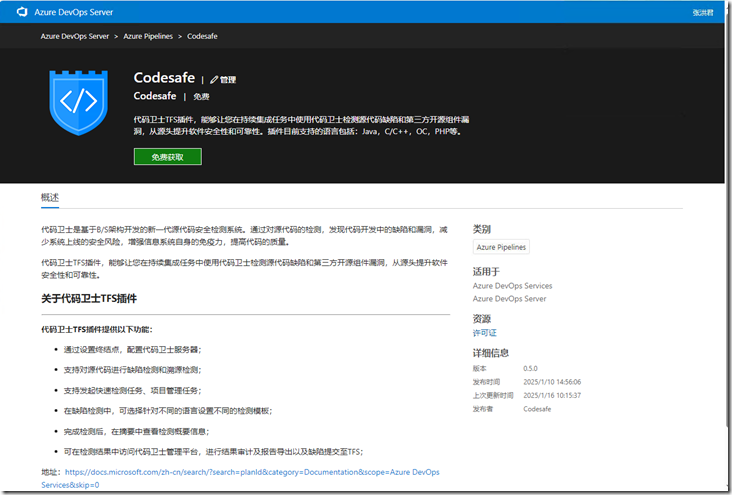Click Azure DevOps Services under 适用于
The height and width of the screenshot is (495, 732).
click(x=512, y=286)
